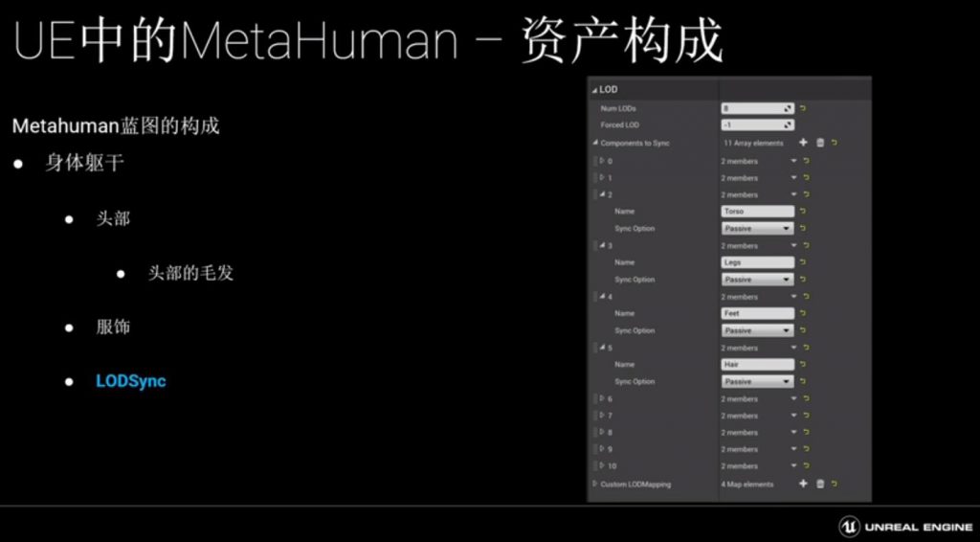The width and height of the screenshot is (980, 542).
Task: Reset array element 0 to default
Action: click(x=806, y=161)
